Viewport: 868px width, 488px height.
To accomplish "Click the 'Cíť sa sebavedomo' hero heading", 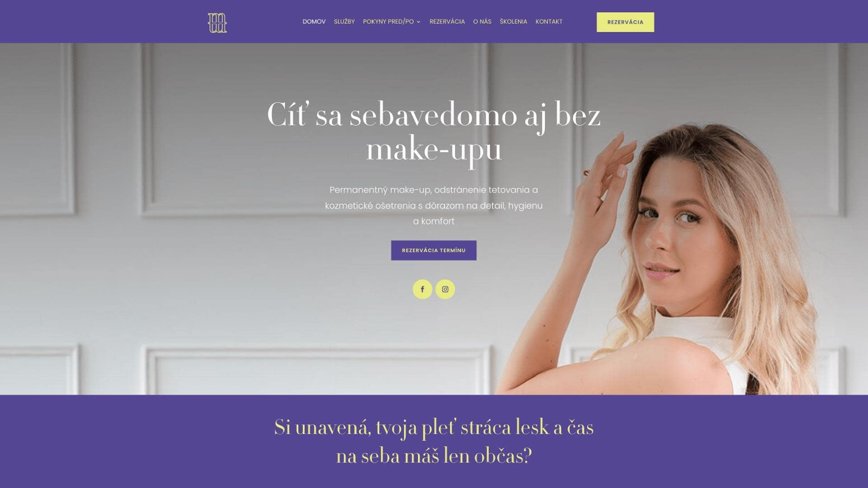I will pyautogui.click(x=434, y=132).
